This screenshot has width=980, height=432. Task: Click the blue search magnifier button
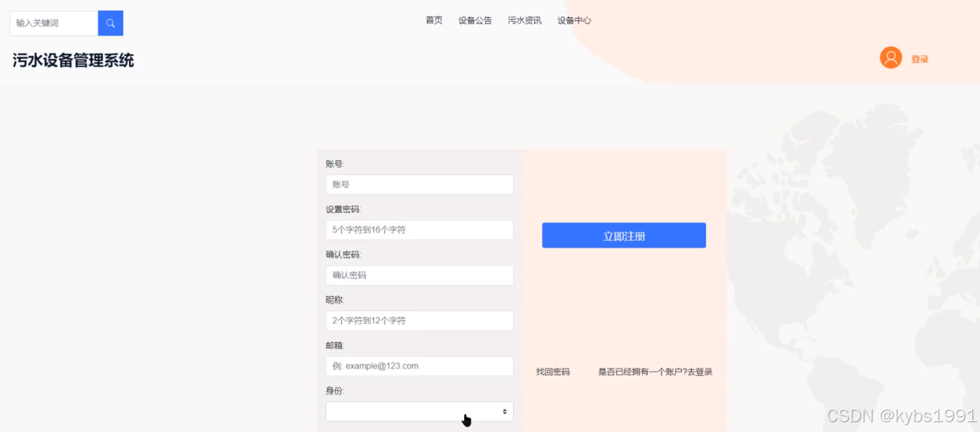coord(110,23)
